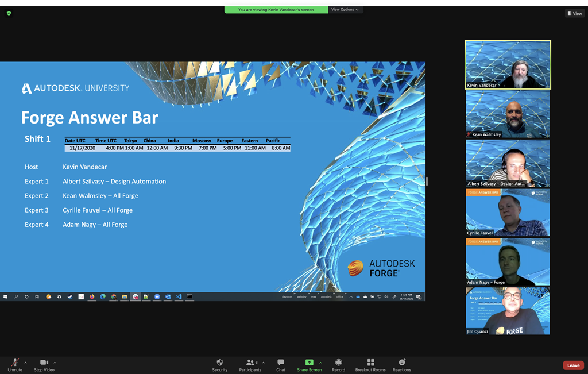
Task: Open the Chat panel
Action: point(280,364)
